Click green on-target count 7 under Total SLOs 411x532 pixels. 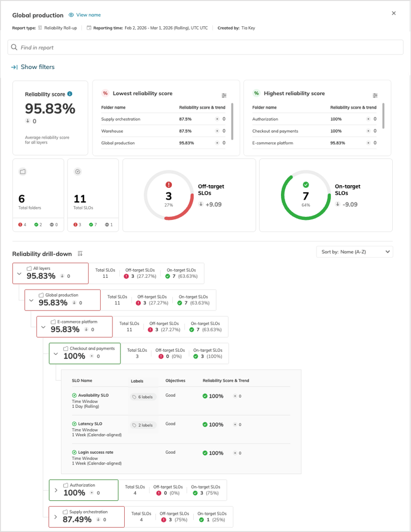pyautogui.click(x=93, y=225)
